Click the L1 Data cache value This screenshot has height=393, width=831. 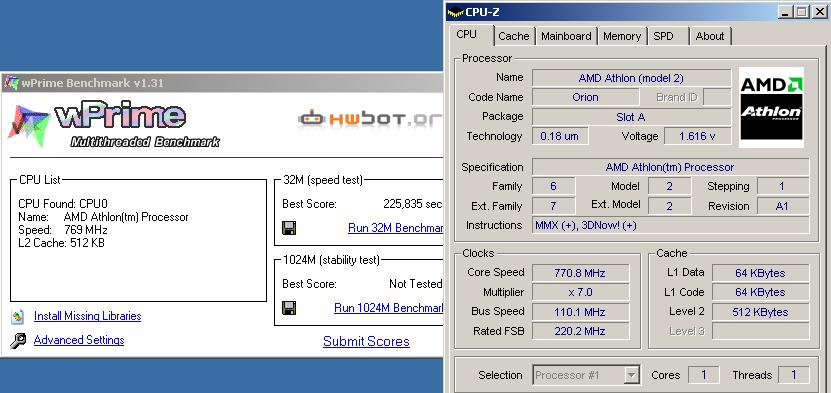(x=760, y=273)
